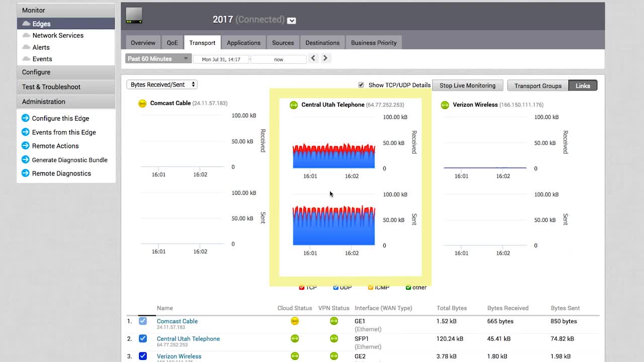Screen dimensions: 644x362
Task: Click Comcast Cable yellow status icon in chart
Action: click(x=142, y=104)
